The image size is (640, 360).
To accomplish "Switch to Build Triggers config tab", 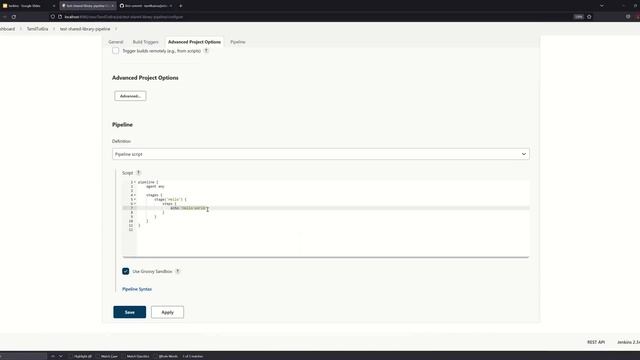I will pos(145,42).
